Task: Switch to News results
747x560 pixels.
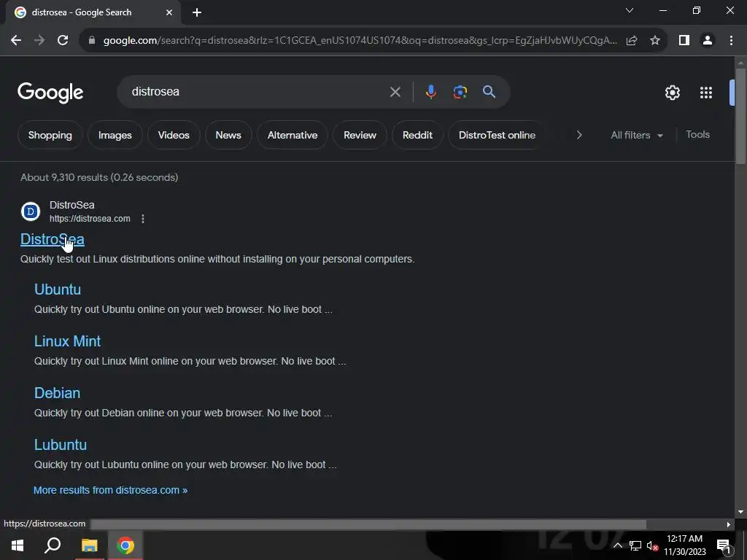Action: click(228, 135)
